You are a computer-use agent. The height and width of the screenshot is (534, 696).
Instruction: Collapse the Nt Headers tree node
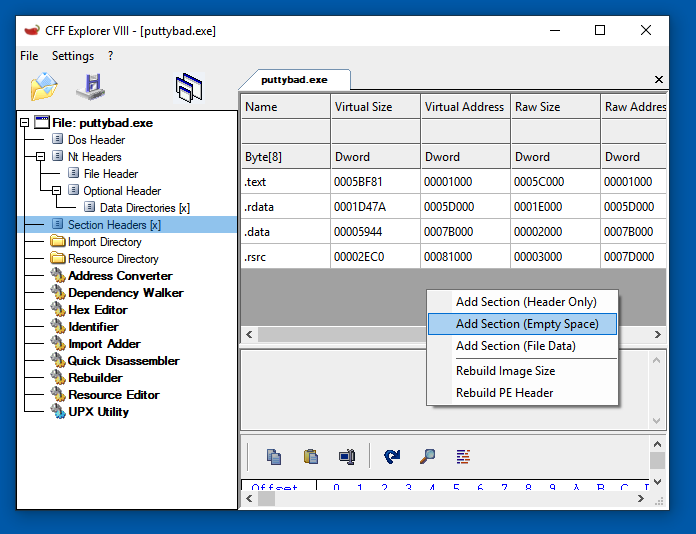click(41, 157)
